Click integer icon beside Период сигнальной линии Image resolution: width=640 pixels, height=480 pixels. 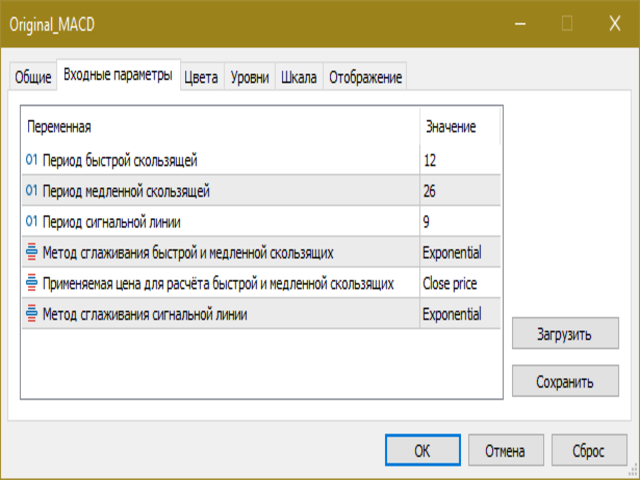pos(31,221)
